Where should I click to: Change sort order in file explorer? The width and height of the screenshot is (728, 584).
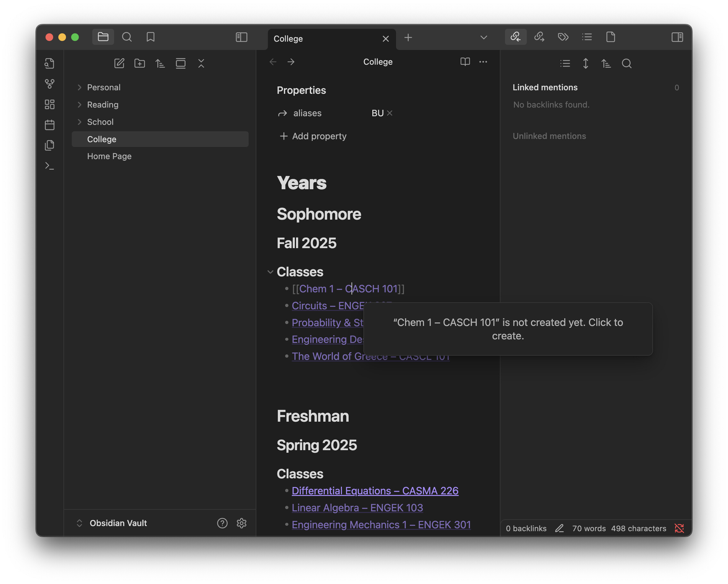(160, 63)
